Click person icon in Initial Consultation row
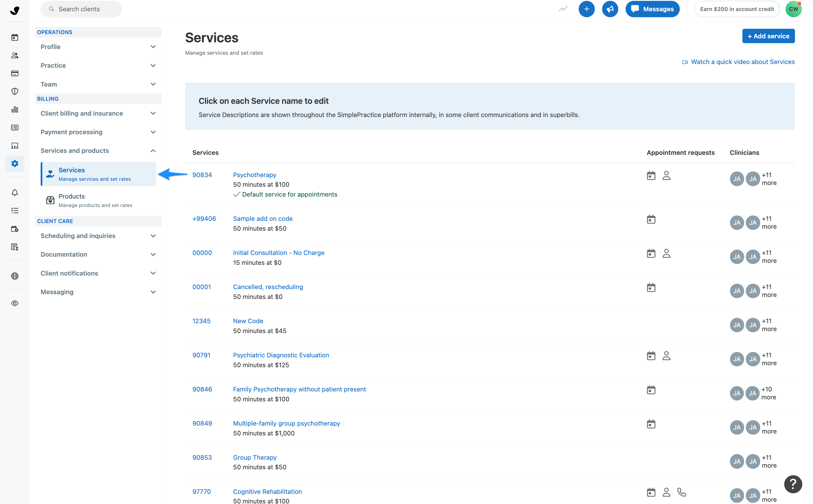Screen dimensions: 813x504 (666, 253)
